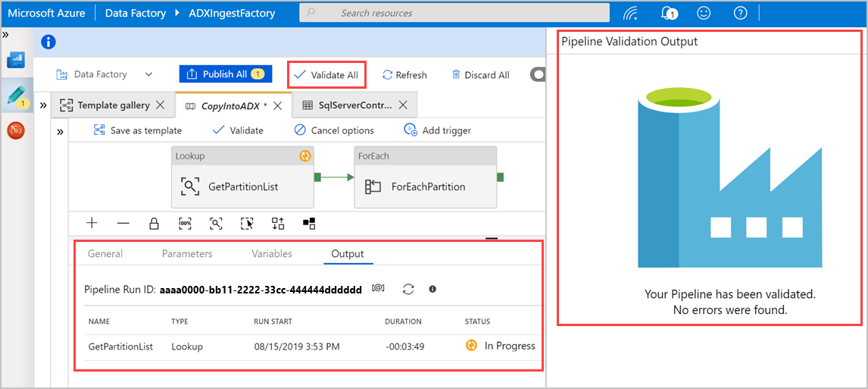Click the 08/15/2019 3:53 PM run start cell
868x389 pixels.
pyautogui.click(x=297, y=347)
